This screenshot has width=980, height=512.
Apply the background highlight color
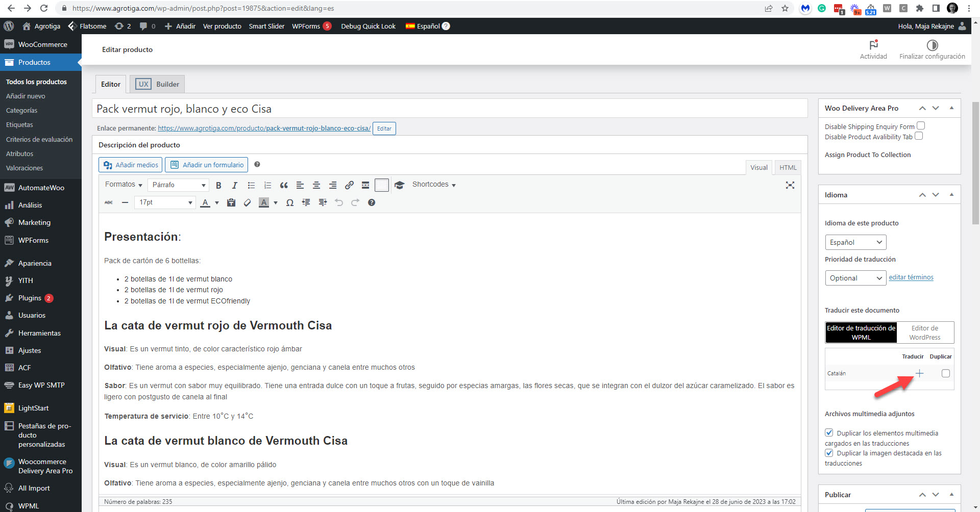click(x=264, y=202)
